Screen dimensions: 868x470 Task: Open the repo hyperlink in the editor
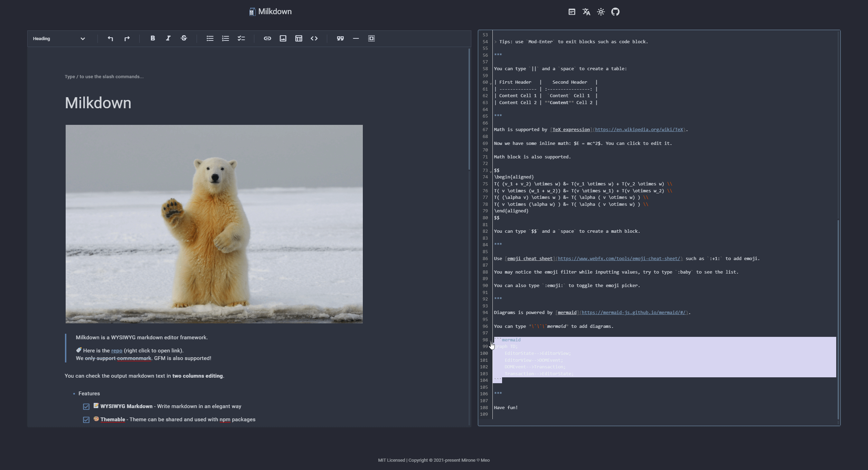tap(117, 350)
